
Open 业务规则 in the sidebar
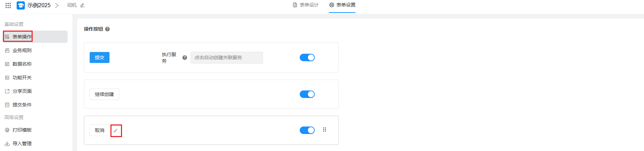click(x=22, y=50)
